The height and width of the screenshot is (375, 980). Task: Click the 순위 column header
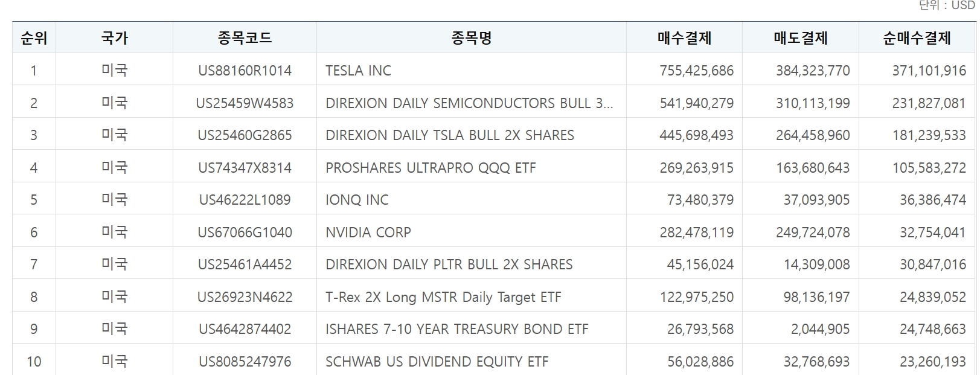coord(34,38)
